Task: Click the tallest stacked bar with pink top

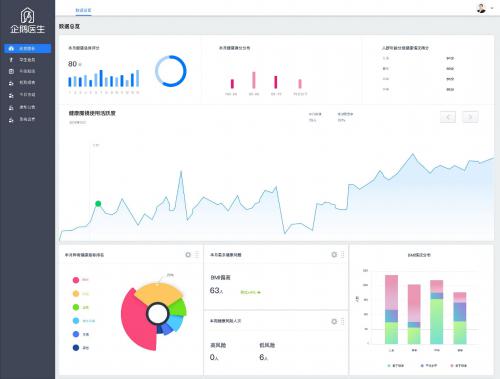Action: coord(391,309)
